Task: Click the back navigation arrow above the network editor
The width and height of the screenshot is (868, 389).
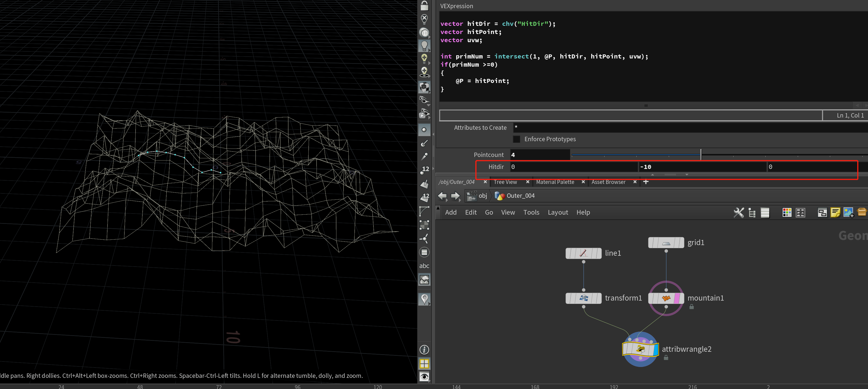Action: pos(442,196)
